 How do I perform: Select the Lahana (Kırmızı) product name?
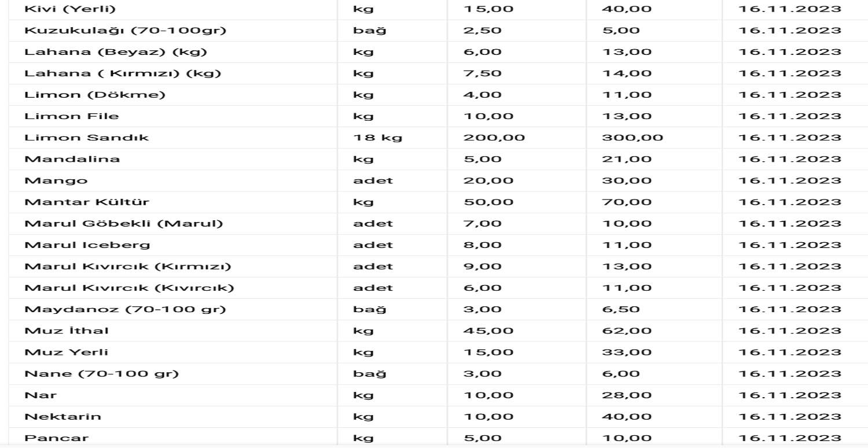click(x=123, y=74)
